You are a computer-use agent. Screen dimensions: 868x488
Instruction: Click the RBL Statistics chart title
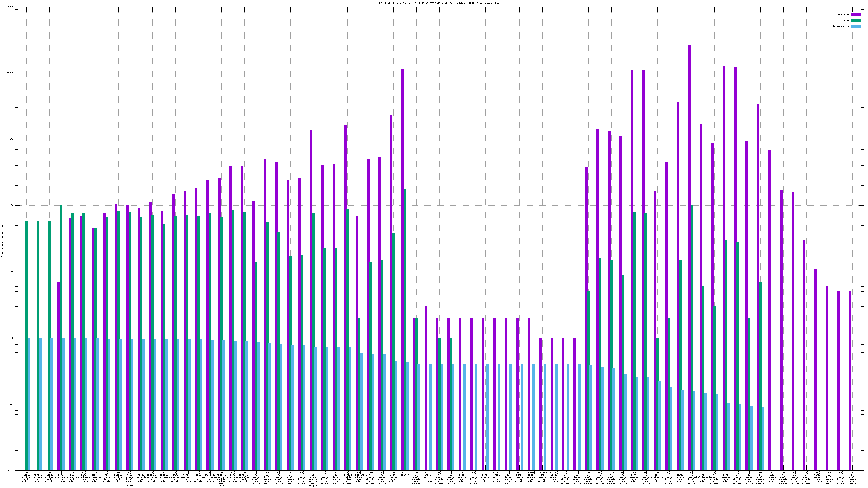click(439, 3)
